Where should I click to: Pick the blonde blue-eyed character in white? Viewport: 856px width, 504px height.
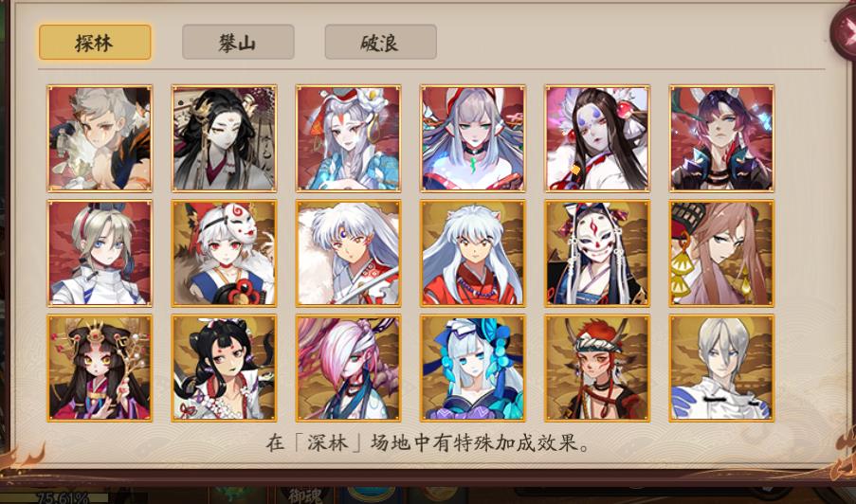[100, 253]
